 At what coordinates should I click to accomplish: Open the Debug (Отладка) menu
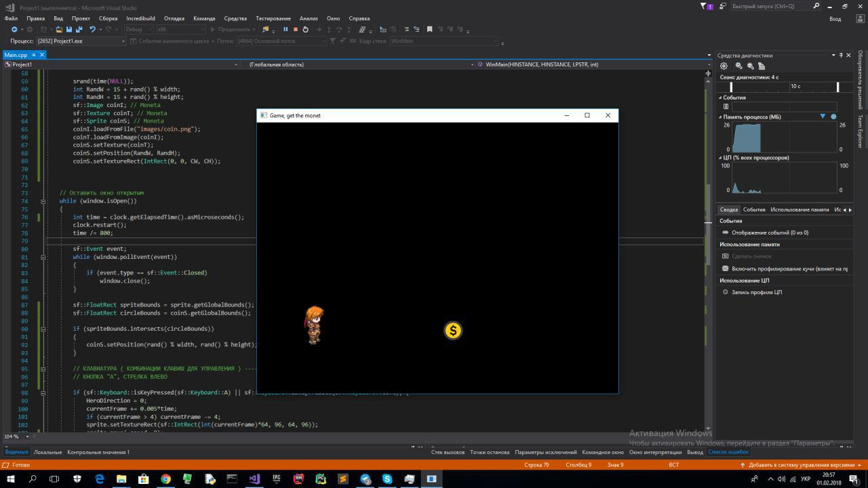174,18
